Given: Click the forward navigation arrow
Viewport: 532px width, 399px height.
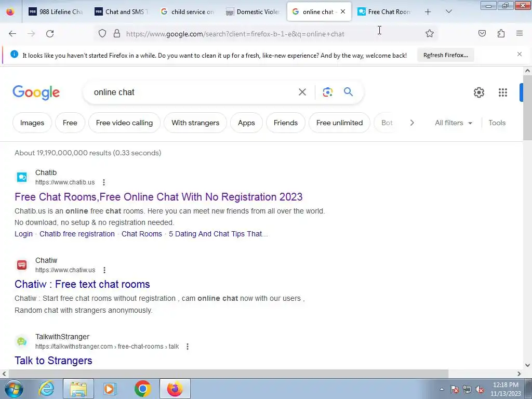Looking at the screenshot, I should 31,34.
